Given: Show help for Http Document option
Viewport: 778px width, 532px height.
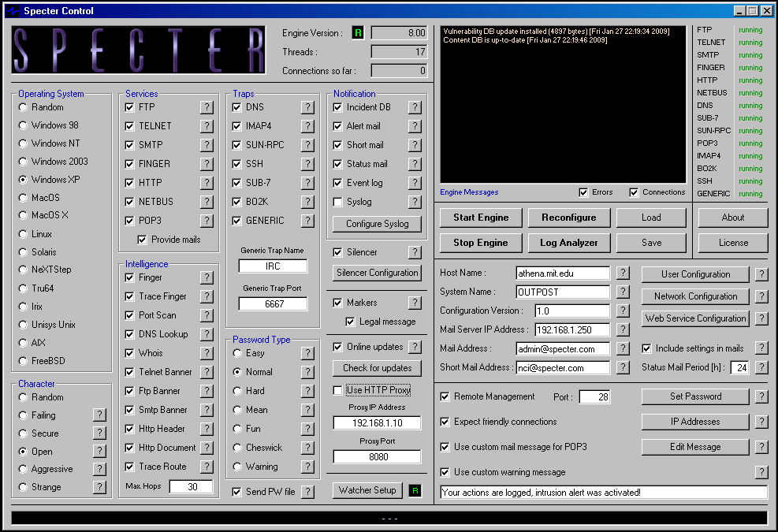Looking at the screenshot, I should [x=207, y=448].
